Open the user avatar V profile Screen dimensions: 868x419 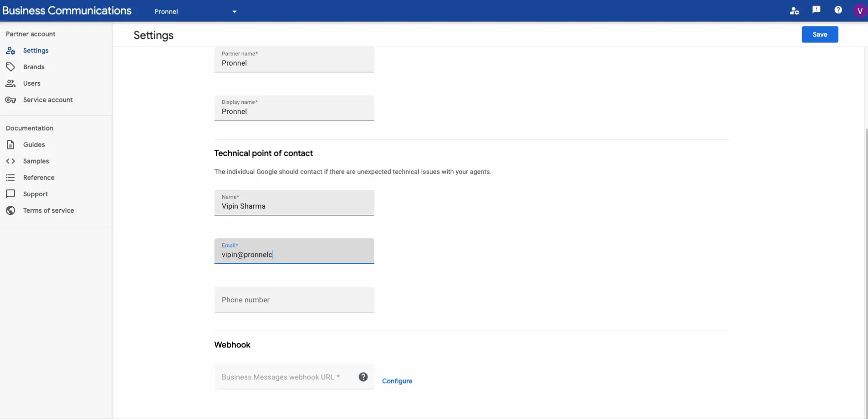pos(860,11)
